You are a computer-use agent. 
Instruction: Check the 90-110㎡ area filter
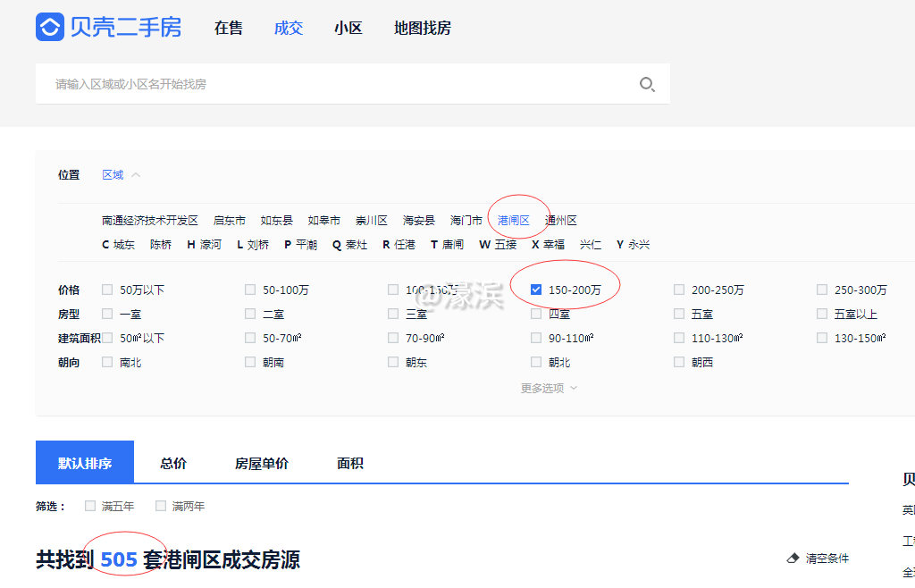pos(536,337)
